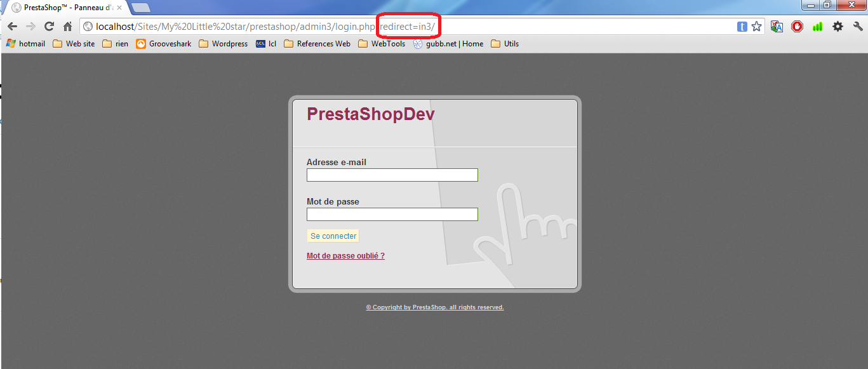Go back with the browser back arrow
868x369 pixels.
[12, 27]
